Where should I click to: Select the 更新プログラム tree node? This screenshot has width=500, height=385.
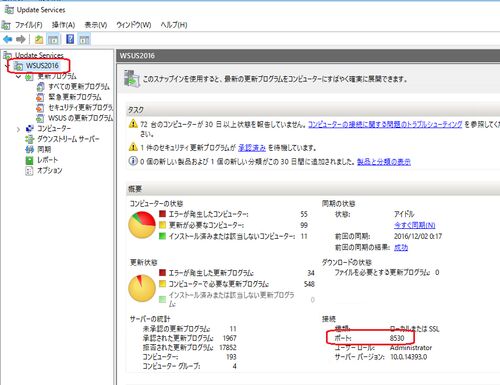pos(57,76)
